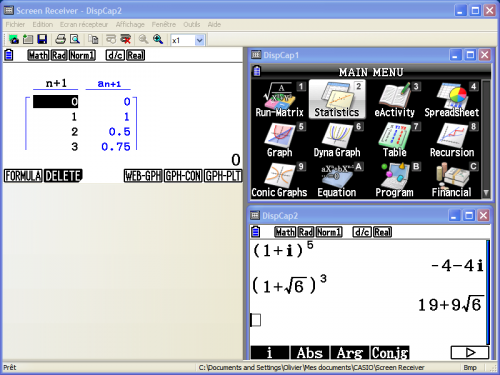Select the Graph icon in Main Menu

[280, 140]
